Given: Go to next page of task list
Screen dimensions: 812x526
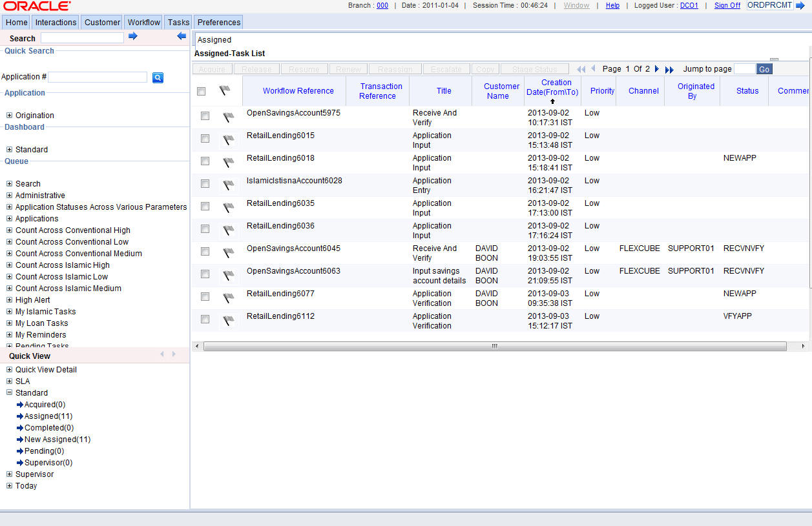Looking at the screenshot, I should (x=657, y=68).
